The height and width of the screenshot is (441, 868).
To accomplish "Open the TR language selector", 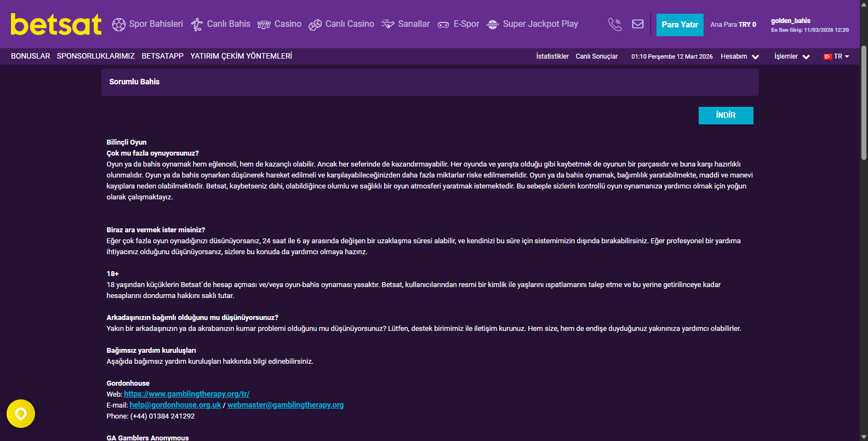I will click(836, 56).
